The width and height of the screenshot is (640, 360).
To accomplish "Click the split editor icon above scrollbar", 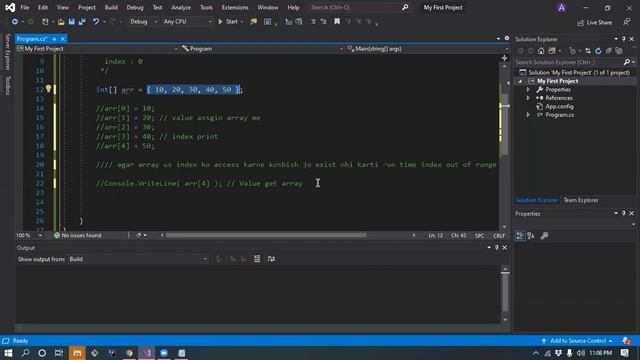I will (504, 58).
